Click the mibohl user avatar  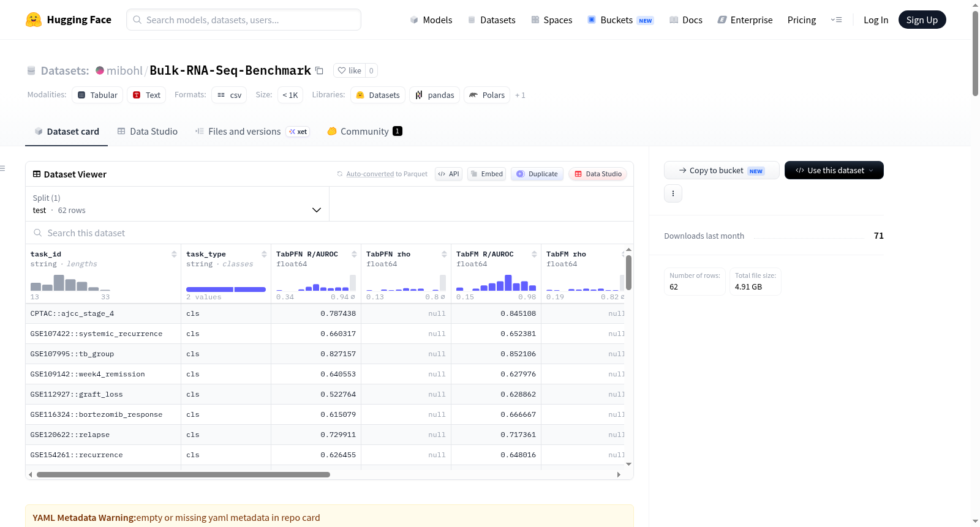pos(100,70)
